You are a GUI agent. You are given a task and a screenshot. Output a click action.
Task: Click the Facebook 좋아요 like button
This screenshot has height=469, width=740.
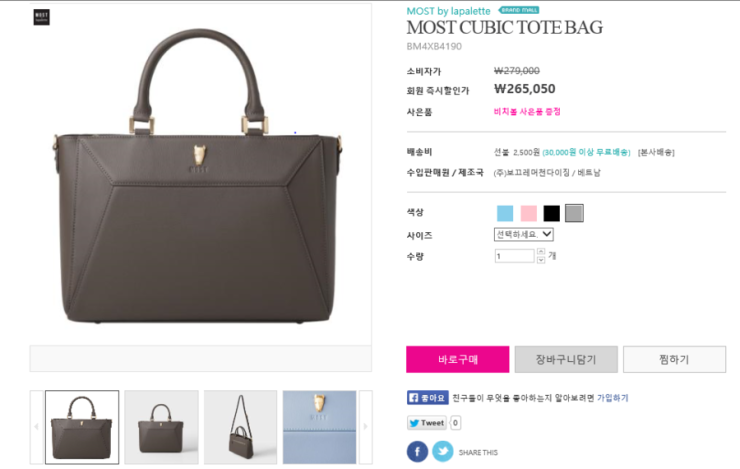pos(428,398)
